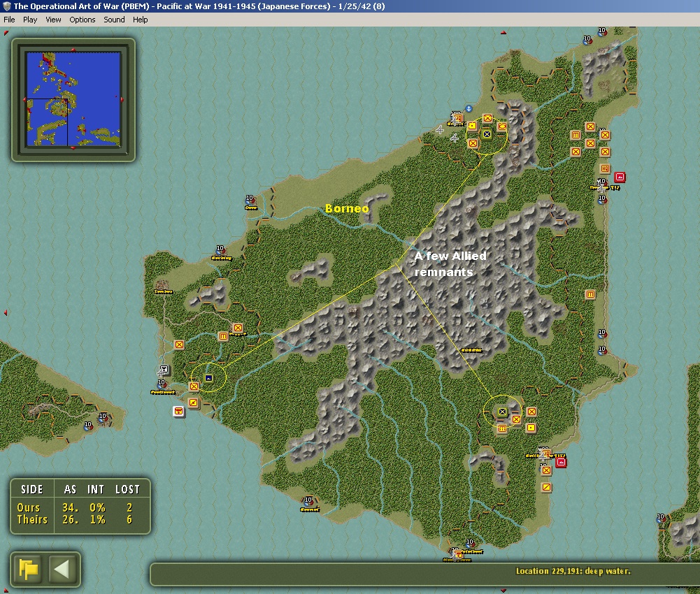Click the minimap's bottom scroll arrow

click(73, 148)
